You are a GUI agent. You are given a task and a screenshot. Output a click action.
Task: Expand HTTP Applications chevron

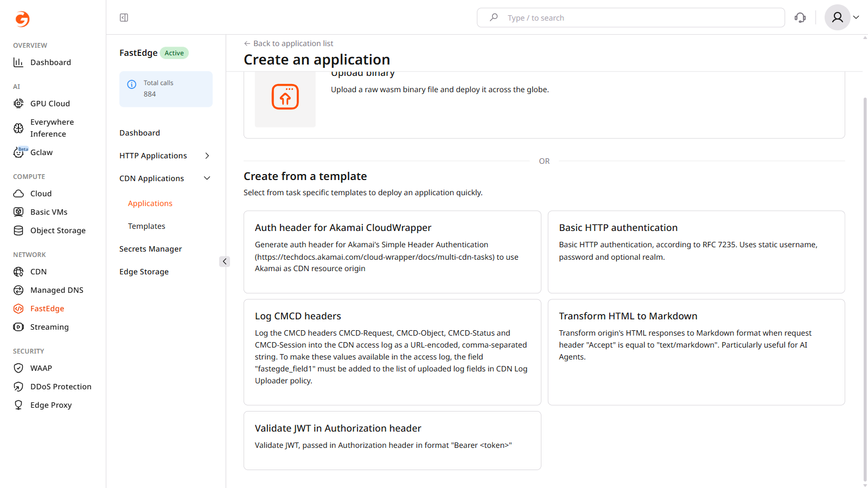click(x=207, y=156)
